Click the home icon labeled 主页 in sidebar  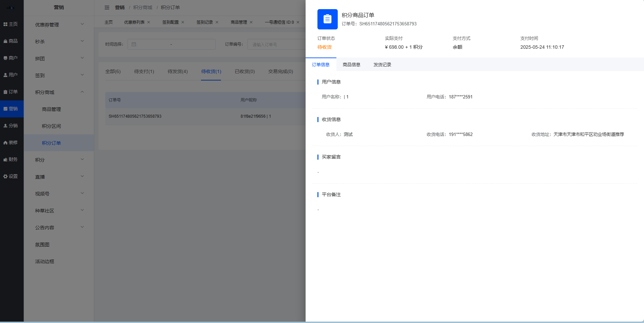pyautogui.click(x=10, y=24)
